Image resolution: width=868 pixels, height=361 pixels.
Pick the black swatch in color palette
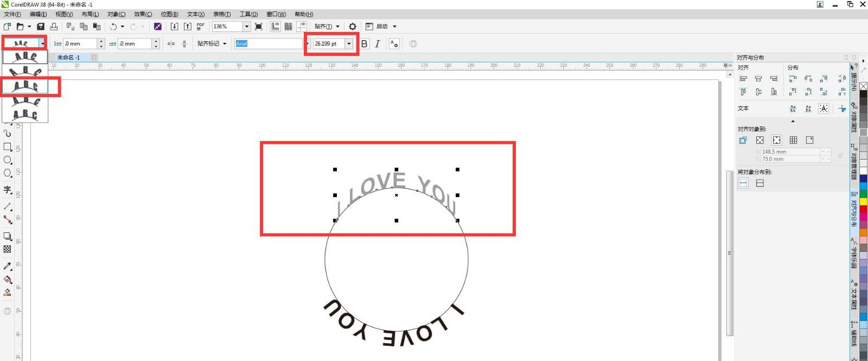(863, 95)
